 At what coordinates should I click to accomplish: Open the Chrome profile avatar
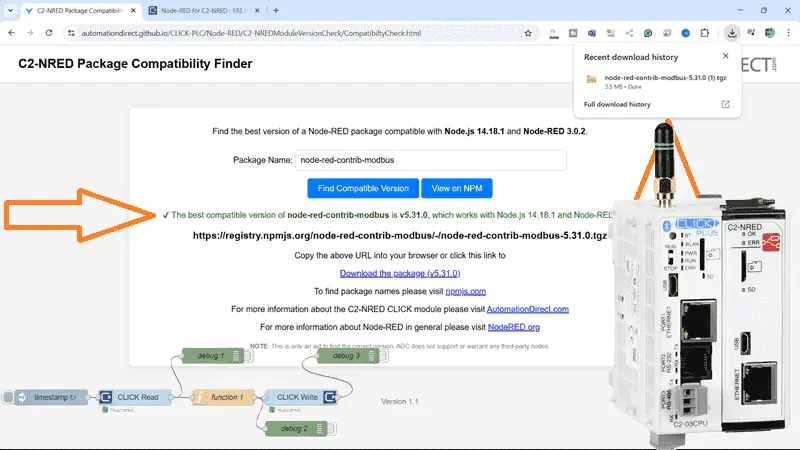770,33
